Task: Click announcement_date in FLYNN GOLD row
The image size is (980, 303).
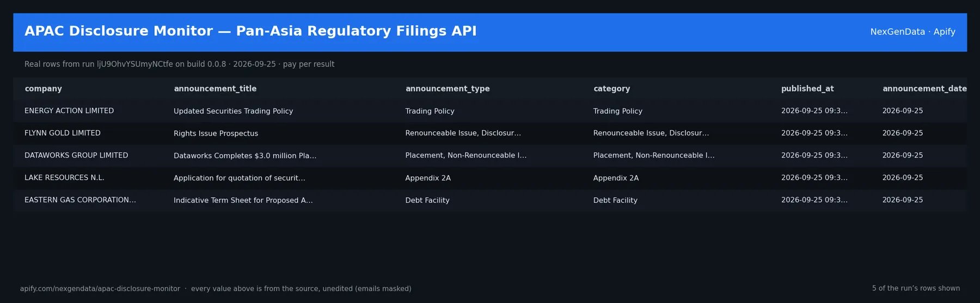Action: (902, 133)
